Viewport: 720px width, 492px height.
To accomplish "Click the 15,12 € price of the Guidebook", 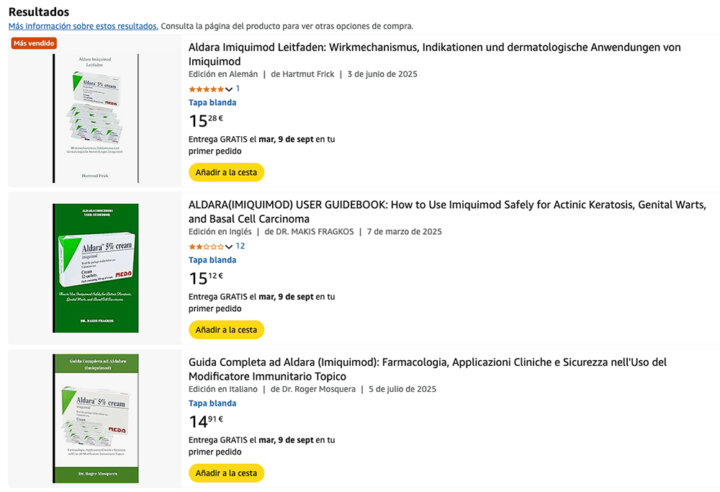I will coord(206,279).
